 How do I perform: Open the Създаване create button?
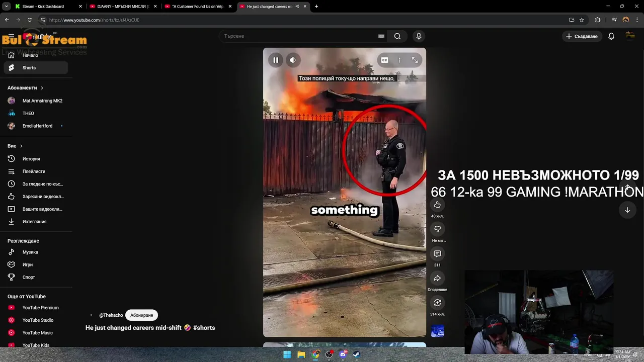[582, 36]
